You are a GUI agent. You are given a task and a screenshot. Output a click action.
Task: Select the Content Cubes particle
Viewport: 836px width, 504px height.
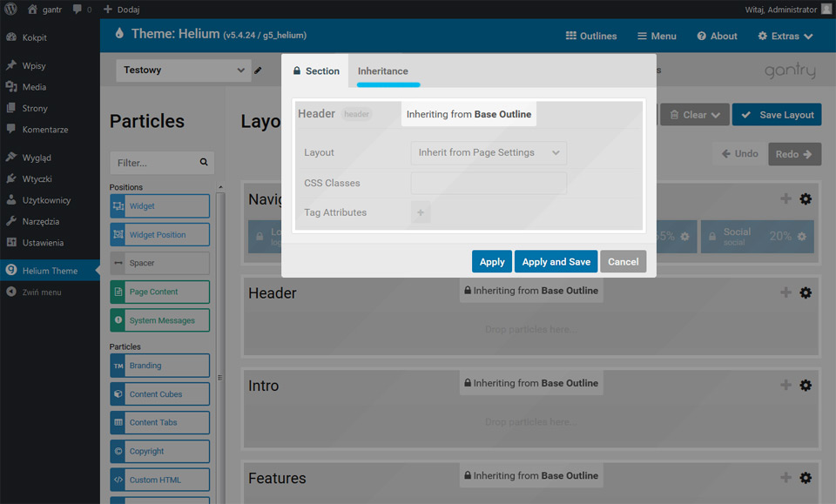coord(160,394)
